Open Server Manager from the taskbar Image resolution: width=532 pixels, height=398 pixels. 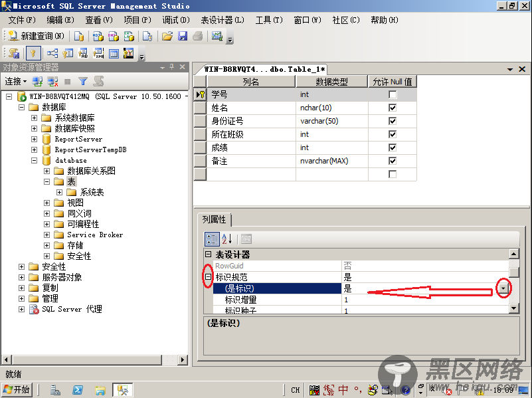(54, 390)
